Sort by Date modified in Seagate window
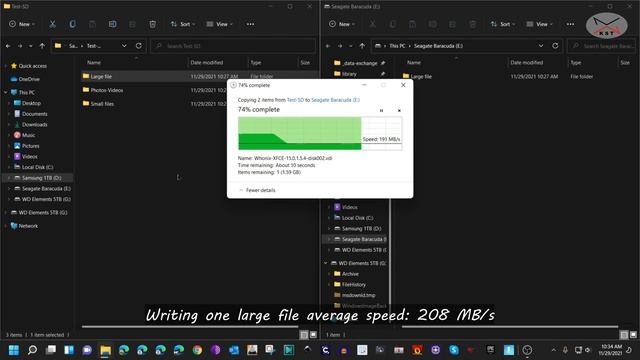The image size is (640, 360). coord(527,62)
